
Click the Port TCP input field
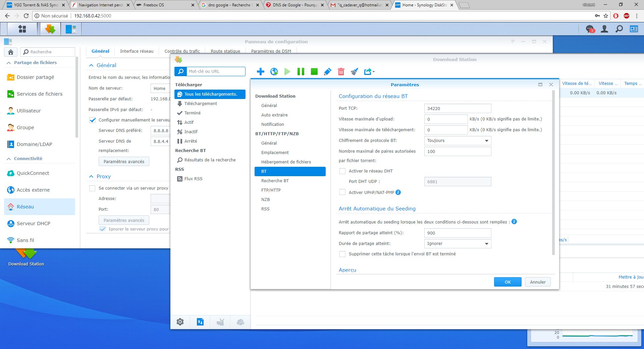tap(458, 108)
